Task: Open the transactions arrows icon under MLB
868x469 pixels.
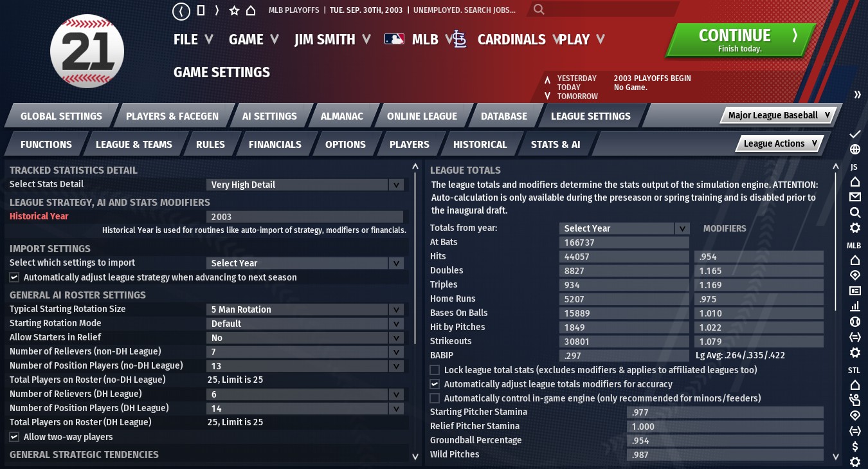Action: coord(854,337)
